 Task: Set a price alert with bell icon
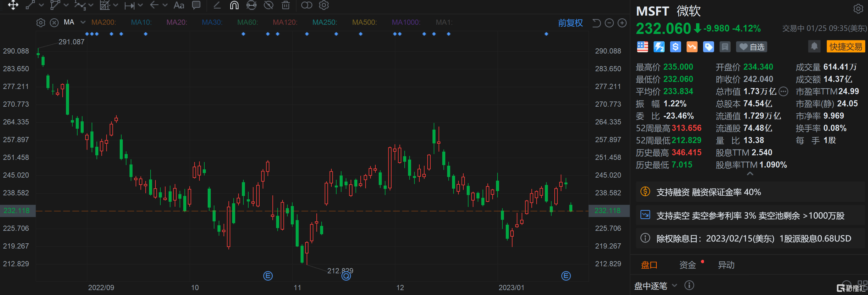pos(815,46)
